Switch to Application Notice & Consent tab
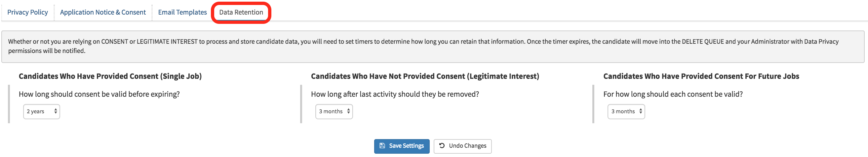 pyautogui.click(x=103, y=13)
